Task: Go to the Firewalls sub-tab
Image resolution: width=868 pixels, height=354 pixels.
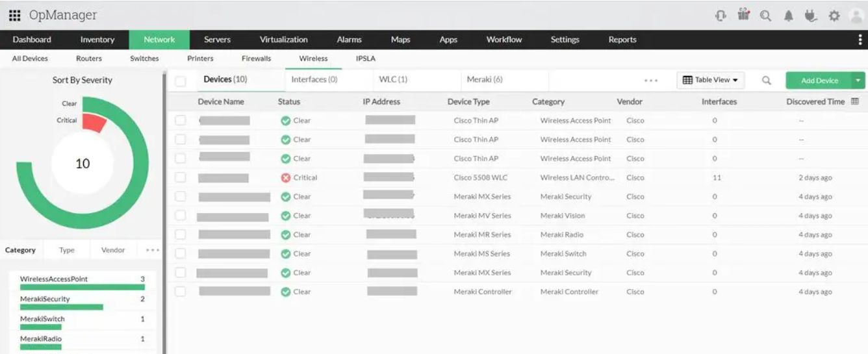Action: 256,58
